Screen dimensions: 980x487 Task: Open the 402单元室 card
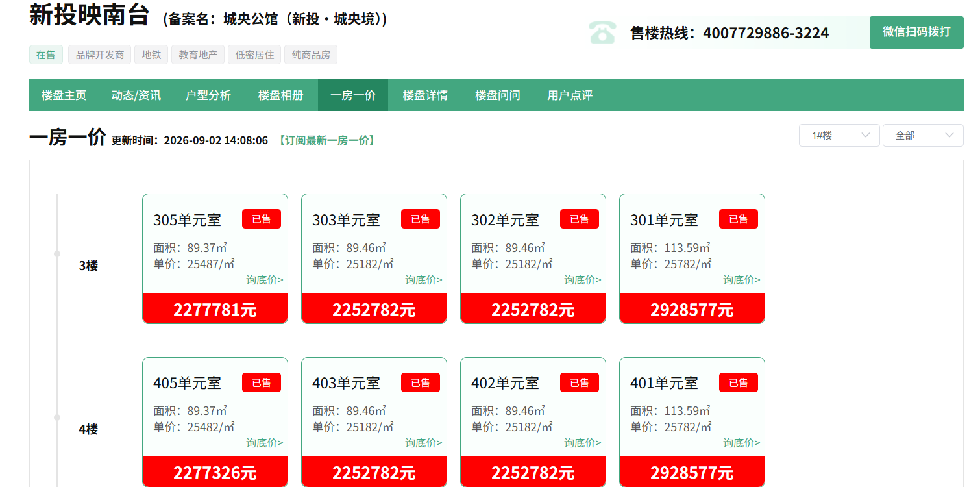533,422
